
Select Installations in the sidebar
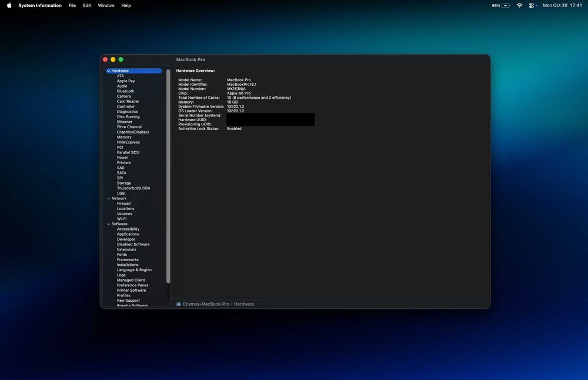tap(128, 265)
